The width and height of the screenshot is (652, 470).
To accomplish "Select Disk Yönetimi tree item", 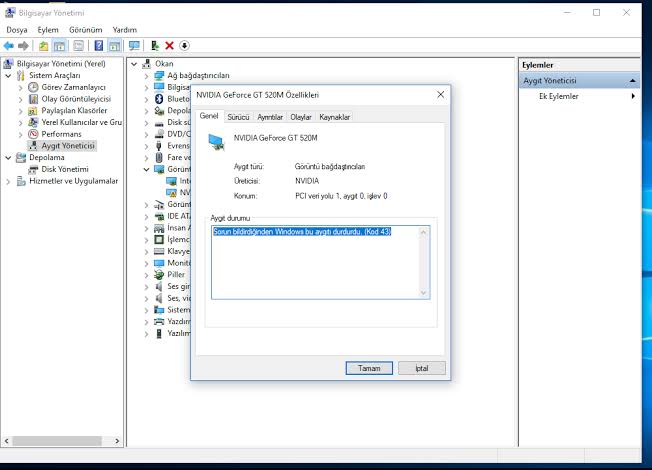I will click(x=65, y=169).
